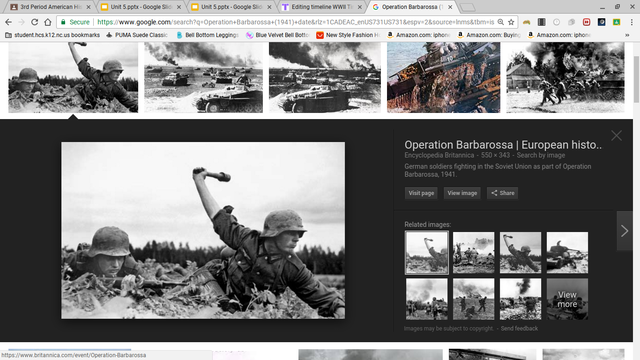This screenshot has height=360, width=640.
Task: Close the Editing timeline WWII tab
Action: [x=360, y=7]
